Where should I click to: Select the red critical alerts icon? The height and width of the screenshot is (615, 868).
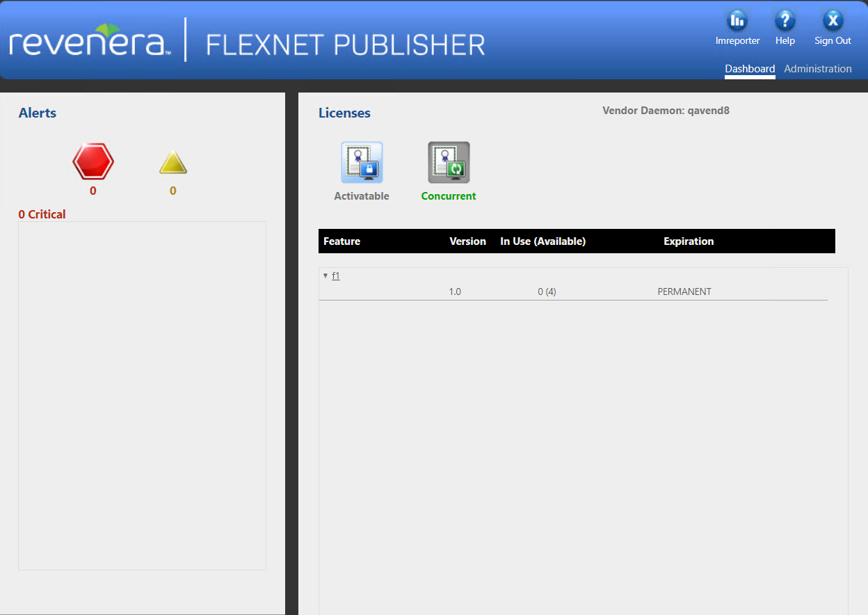pos(93,162)
